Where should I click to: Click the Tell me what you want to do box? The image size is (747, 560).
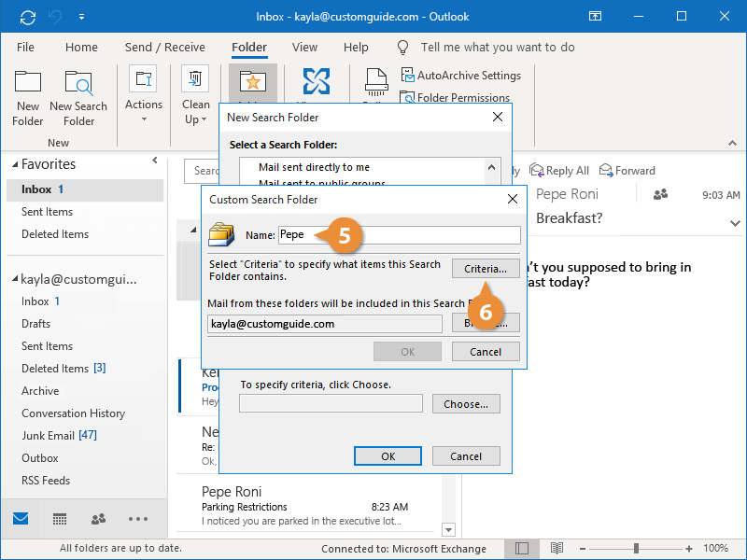[x=498, y=48]
